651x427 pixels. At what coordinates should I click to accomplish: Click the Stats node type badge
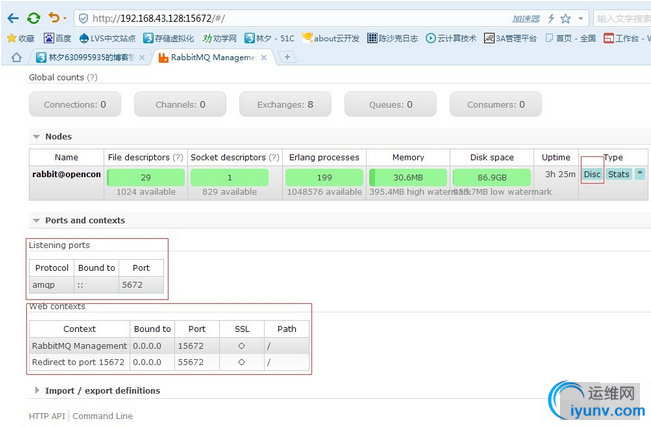(619, 174)
